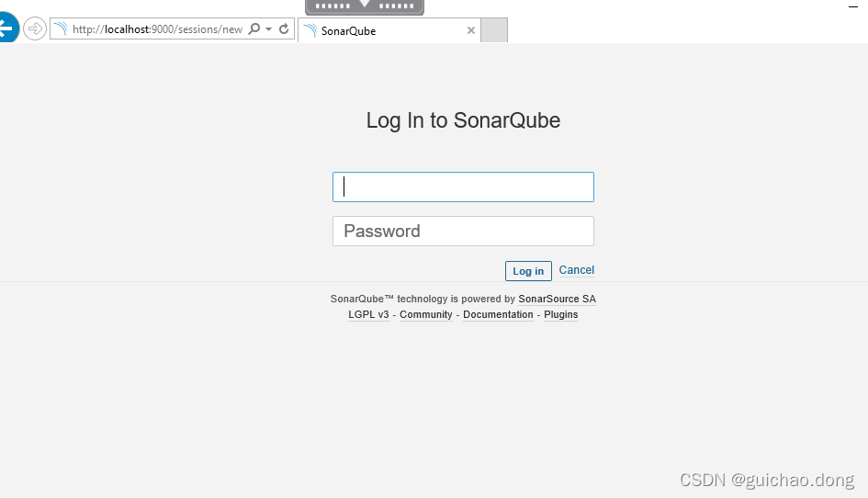Open the Community link

425,314
